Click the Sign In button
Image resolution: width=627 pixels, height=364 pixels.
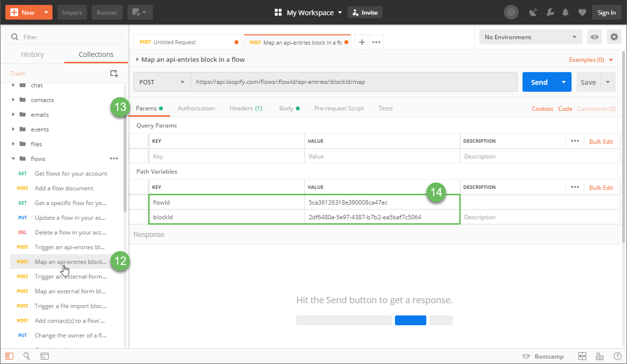point(607,13)
